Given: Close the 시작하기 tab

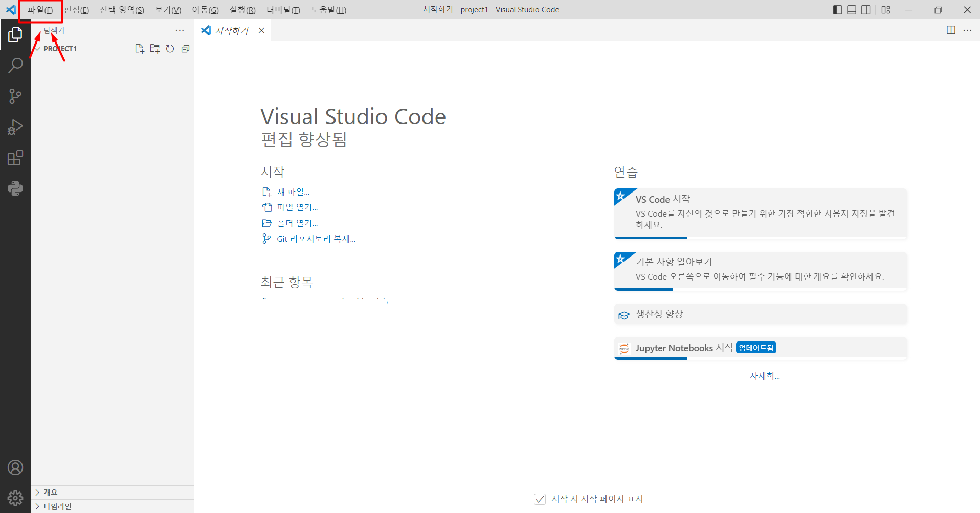Looking at the screenshot, I should (x=261, y=30).
